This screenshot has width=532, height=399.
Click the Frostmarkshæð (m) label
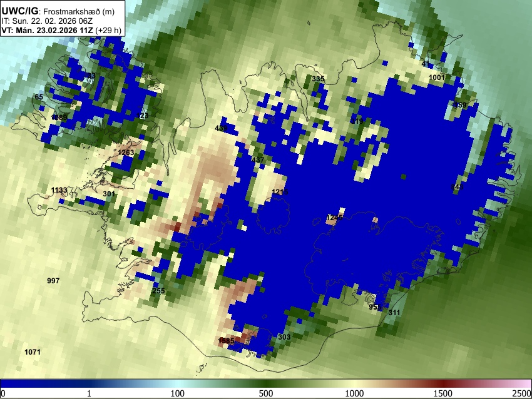[x=79, y=11]
